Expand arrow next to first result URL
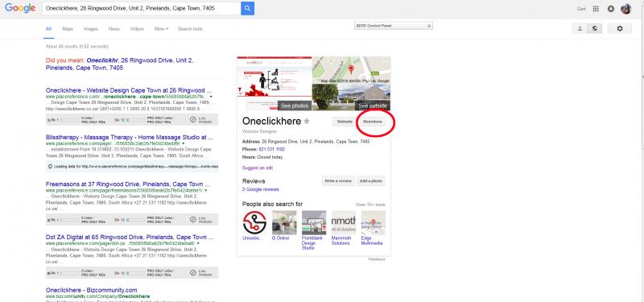This screenshot has width=644, height=302. 211,97
